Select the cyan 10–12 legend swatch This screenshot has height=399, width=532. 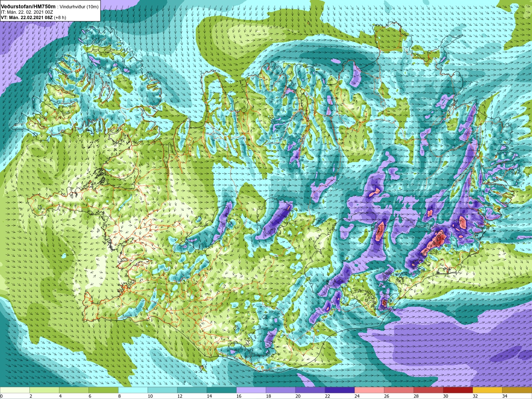point(163,390)
